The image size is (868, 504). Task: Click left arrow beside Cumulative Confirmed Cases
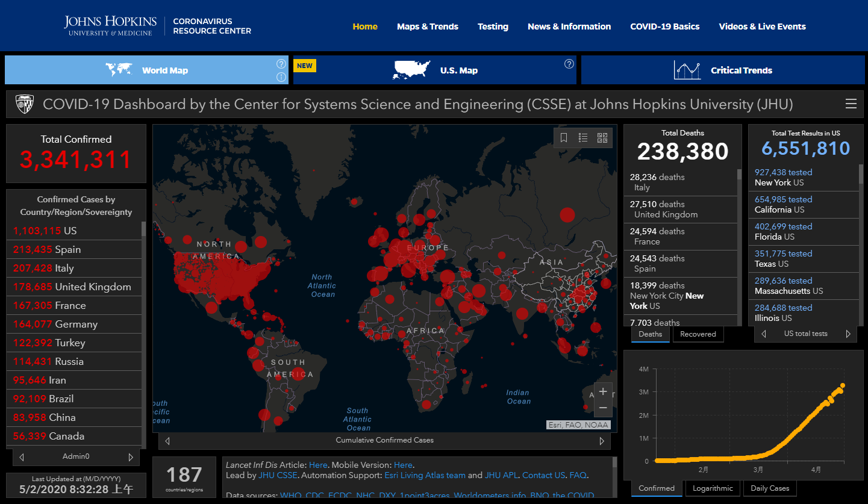[x=167, y=441]
